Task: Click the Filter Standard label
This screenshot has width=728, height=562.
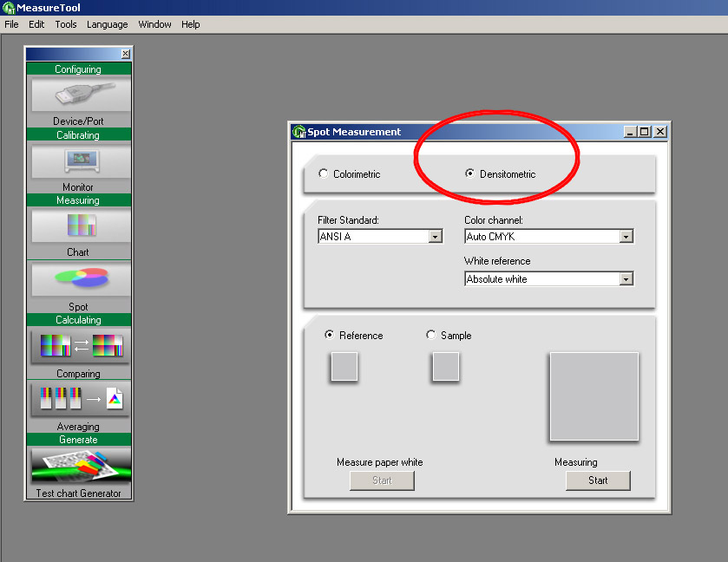Action: (x=348, y=220)
